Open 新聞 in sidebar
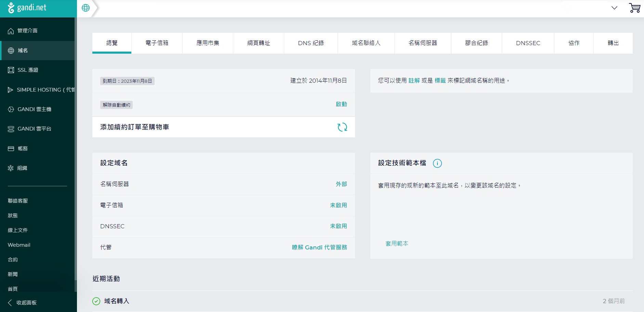 [x=13, y=274]
